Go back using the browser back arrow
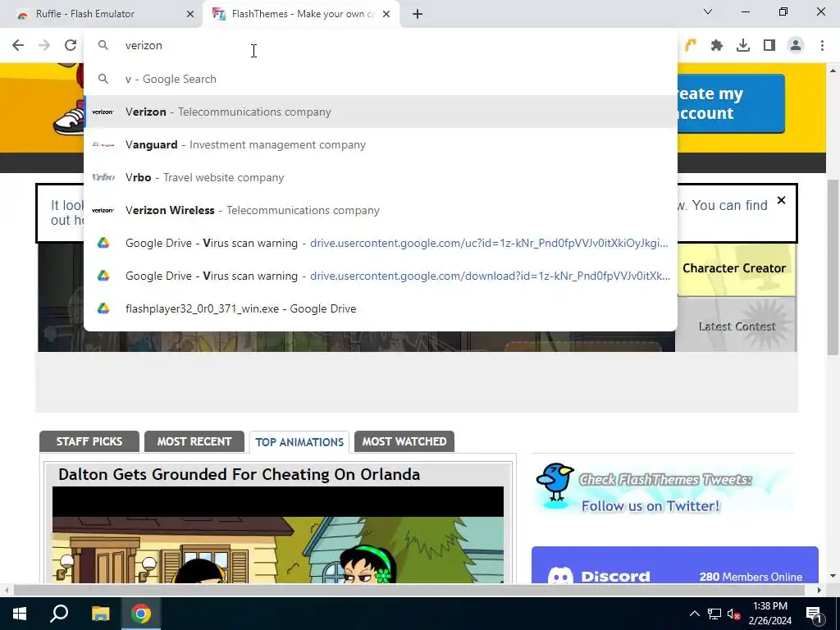Screen dimensions: 840x630 (x=18, y=46)
